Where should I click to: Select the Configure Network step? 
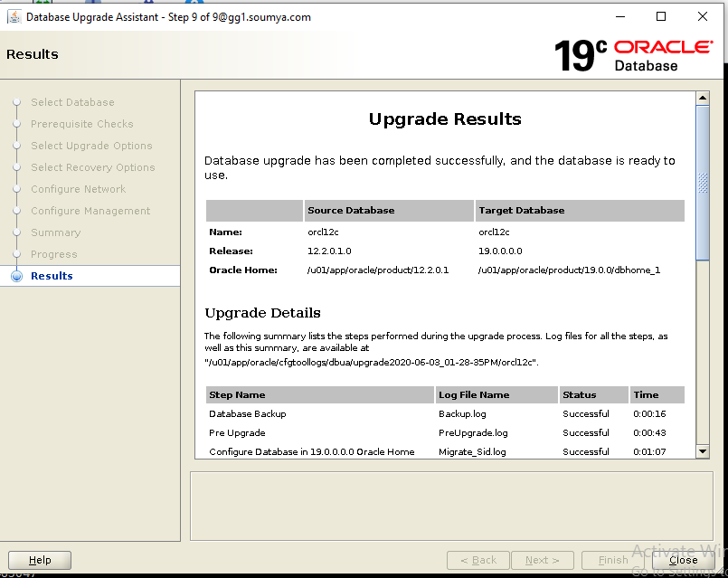78,189
